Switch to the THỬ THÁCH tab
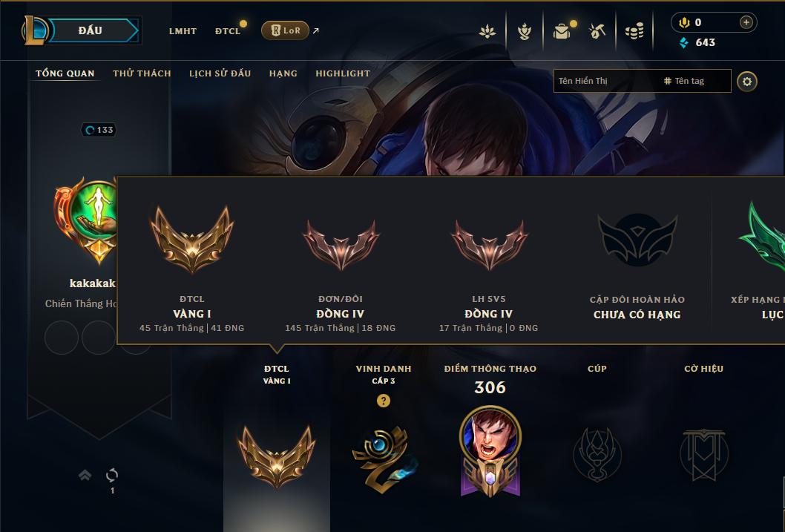The image size is (785, 532). tap(142, 73)
